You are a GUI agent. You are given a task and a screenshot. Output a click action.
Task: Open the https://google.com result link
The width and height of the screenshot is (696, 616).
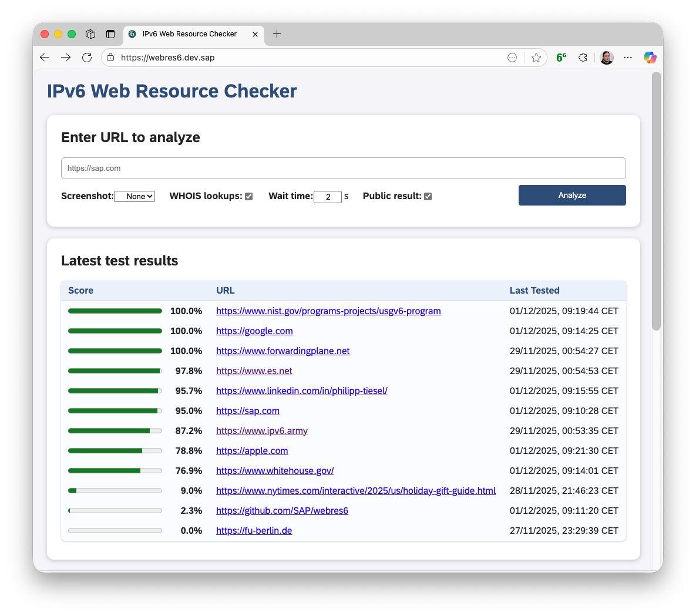tap(254, 331)
